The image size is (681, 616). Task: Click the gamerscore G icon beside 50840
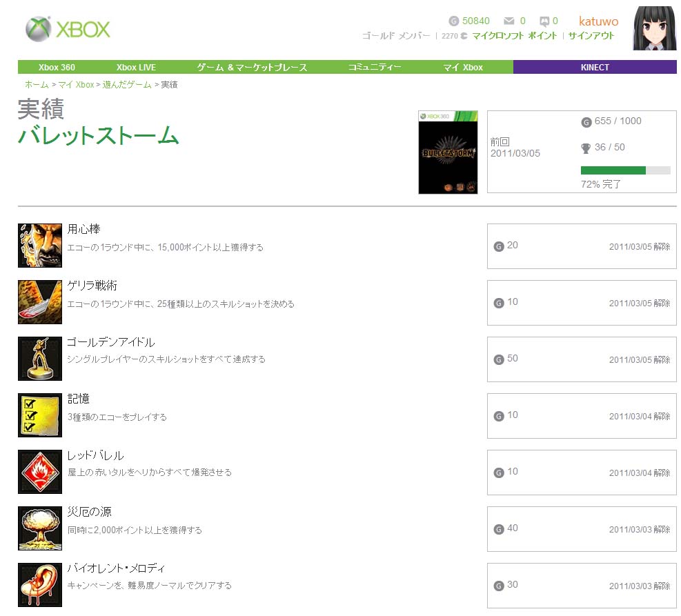tap(453, 21)
